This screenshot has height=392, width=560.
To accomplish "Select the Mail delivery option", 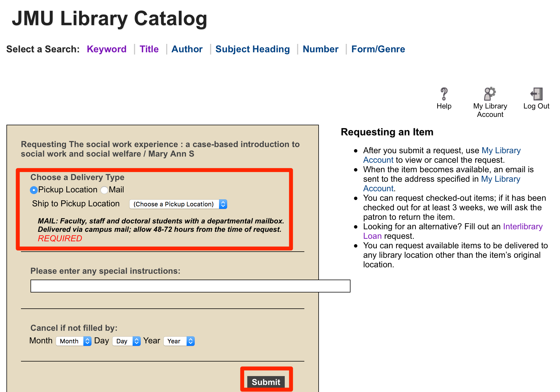I will pyautogui.click(x=104, y=190).
